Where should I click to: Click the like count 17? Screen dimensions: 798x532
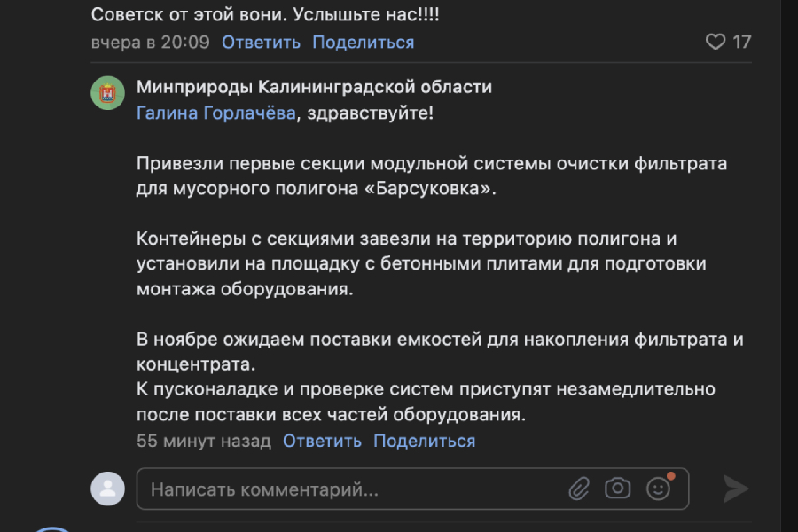tap(742, 42)
